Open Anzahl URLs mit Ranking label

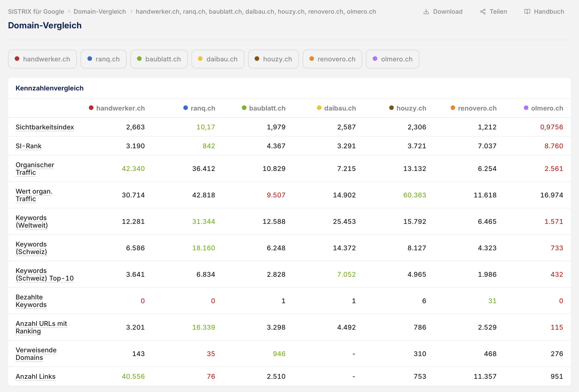pos(41,327)
